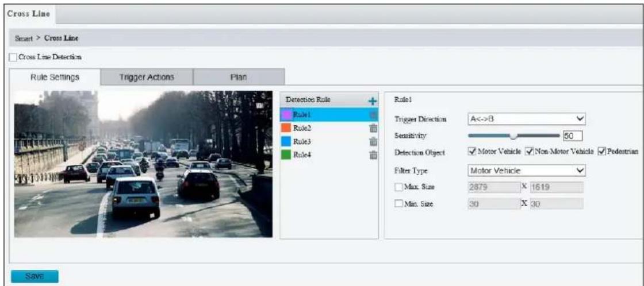Screen dimensions: 644x286
Task: Select Rule1 purple color swatch
Action: (x=286, y=115)
